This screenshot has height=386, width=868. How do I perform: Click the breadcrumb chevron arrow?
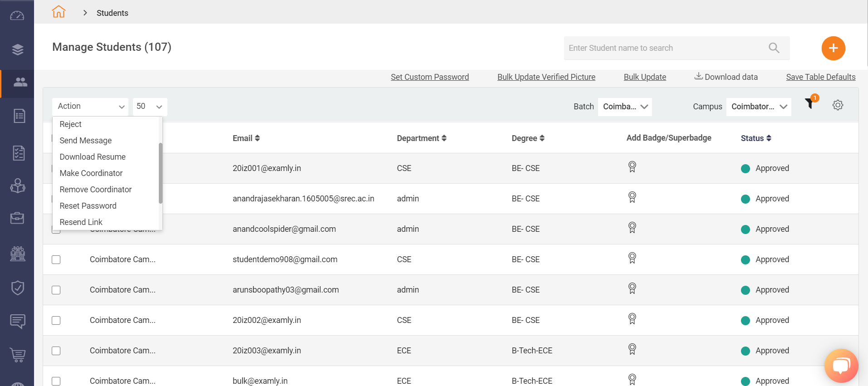[85, 13]
